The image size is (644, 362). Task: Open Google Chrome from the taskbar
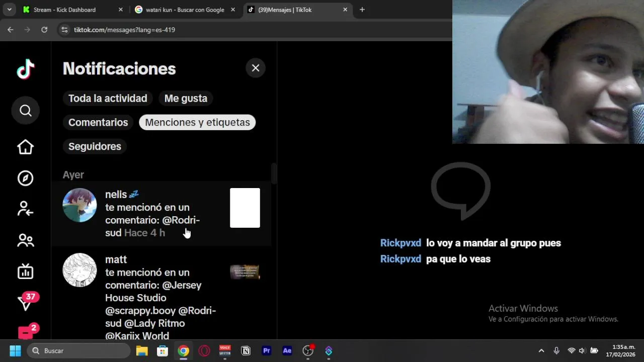tap(183, 351)
